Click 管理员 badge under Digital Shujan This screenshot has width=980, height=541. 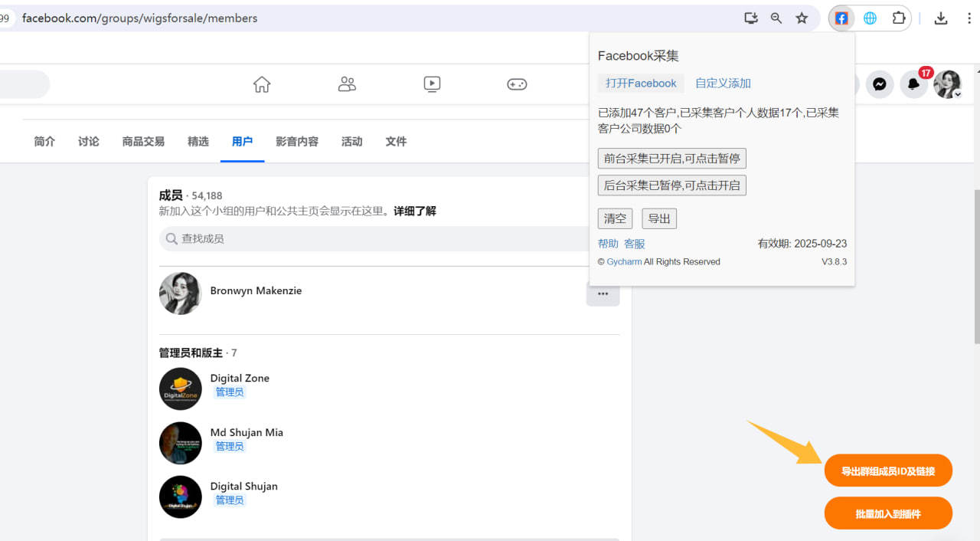tap(229, 500)
